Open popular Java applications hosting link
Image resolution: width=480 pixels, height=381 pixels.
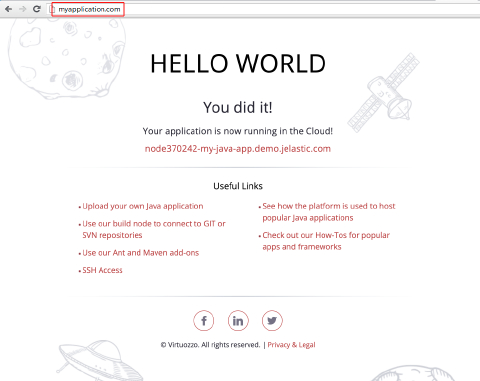tap(329, 212)
